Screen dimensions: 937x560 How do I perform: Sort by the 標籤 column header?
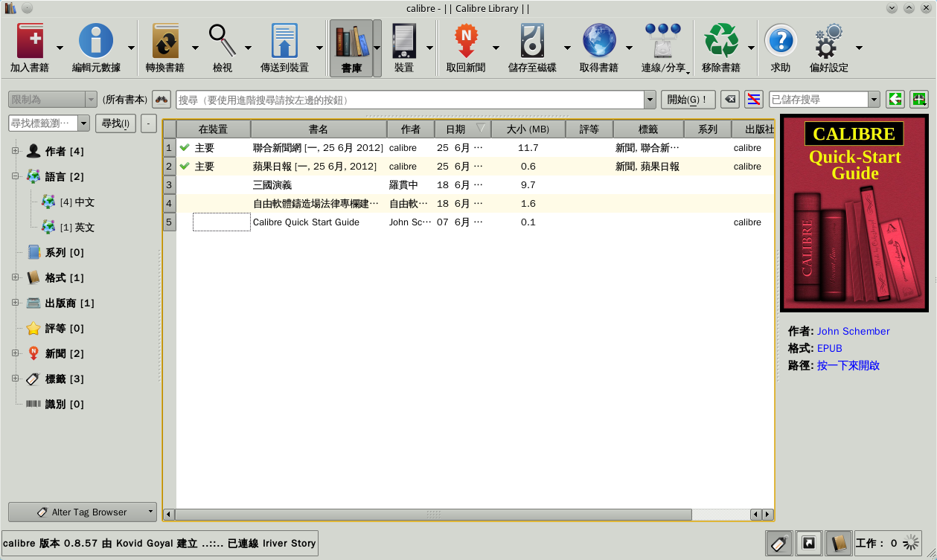648,129
